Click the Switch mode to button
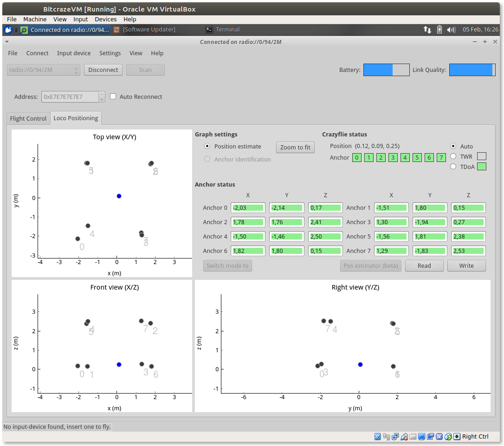The height and width of the screenshot is (446, 504). click(x=227, y=266)
